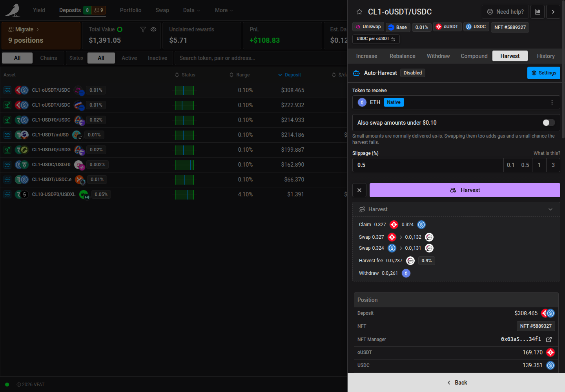Click the three-dot menu in ETH token row

click(x=552, y=102)
